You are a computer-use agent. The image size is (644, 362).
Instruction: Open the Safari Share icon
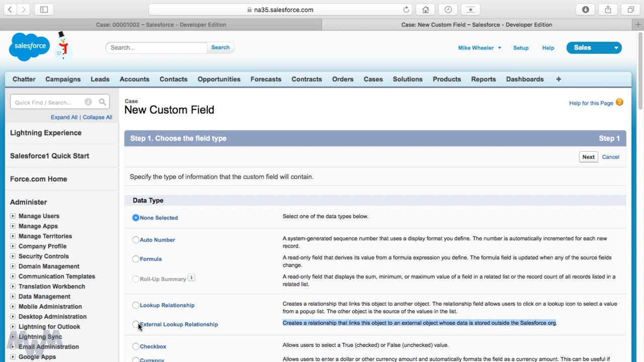pos(608,10)
